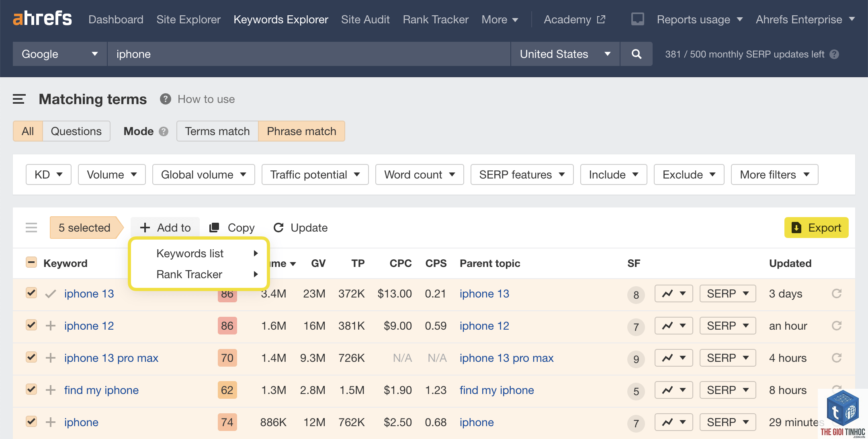Select Phrase match mode
The width and height of the screenshot is (868, 439).
(301, 131)
